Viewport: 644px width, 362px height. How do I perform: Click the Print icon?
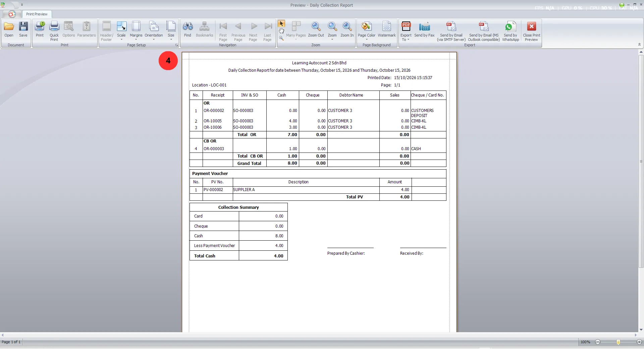[x=40, y=29]
